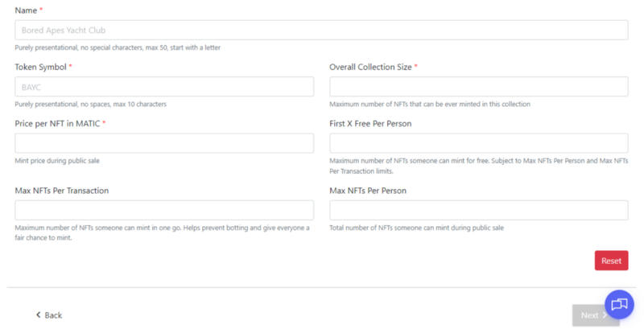Click the "Price per NFT in MATIC" label
This screenshot has height=329, width=644.
pos(57,123)
